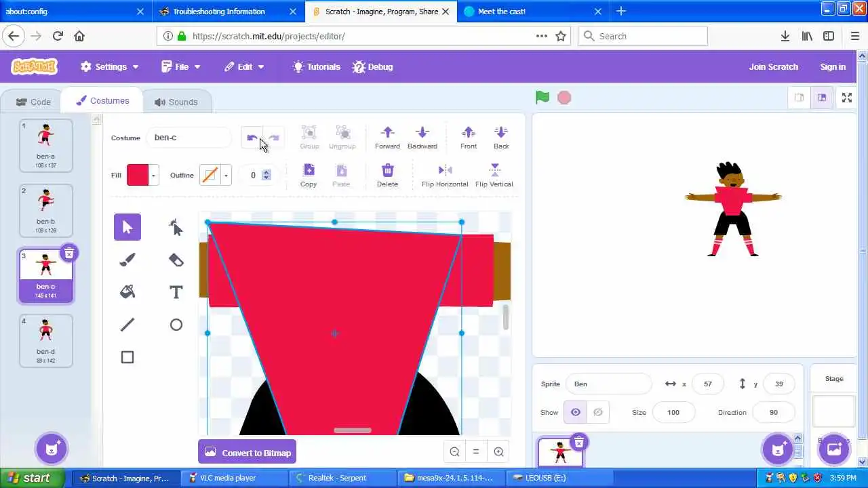Click the fill color red swatch
Viewport: 868px width, 488px height.
point(138,176)
